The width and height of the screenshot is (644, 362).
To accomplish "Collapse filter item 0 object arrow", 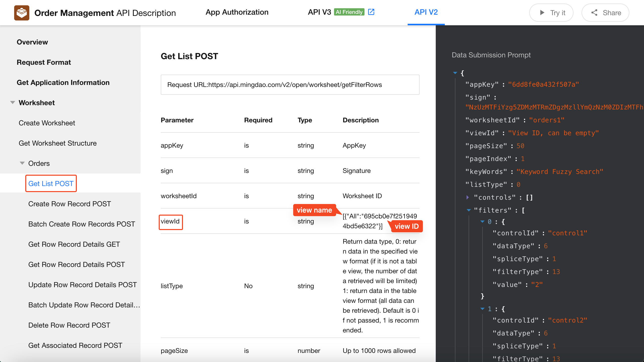I will coord(482,222).
